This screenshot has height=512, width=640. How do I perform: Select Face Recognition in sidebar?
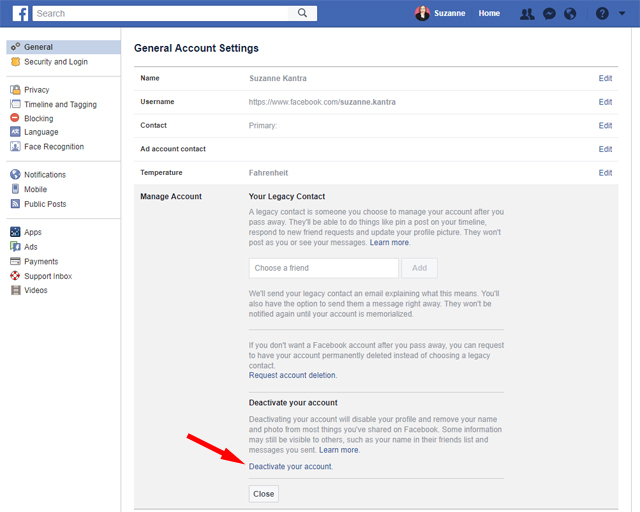(53, 147)
